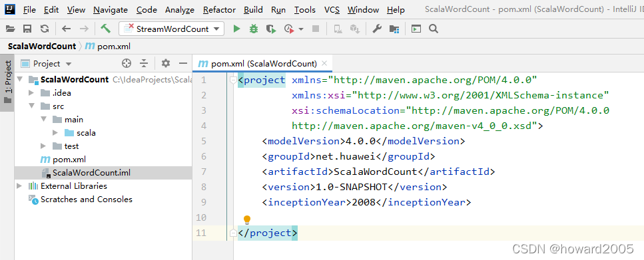This screenshot has height=260, width=644.
Task: Click the ScalaWordCount breadcrumb
Action: coord(42,47)
